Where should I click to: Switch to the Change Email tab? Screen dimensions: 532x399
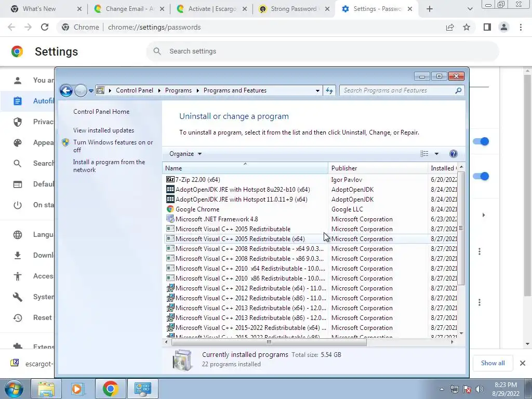pyautogui.click(x=129, y=9)
